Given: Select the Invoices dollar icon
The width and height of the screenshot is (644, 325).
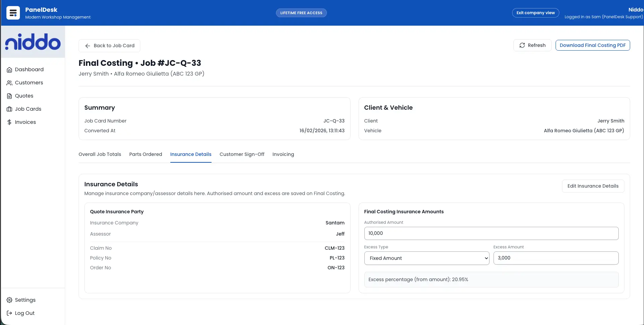Looking at the screenshot, I should tap(9, 122).
